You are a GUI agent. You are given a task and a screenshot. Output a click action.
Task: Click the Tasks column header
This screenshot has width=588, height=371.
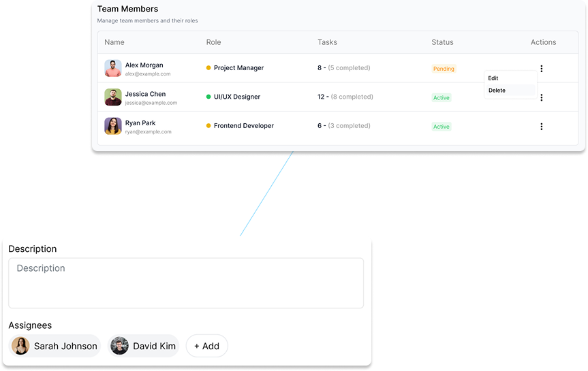click(x=327, y=42)
